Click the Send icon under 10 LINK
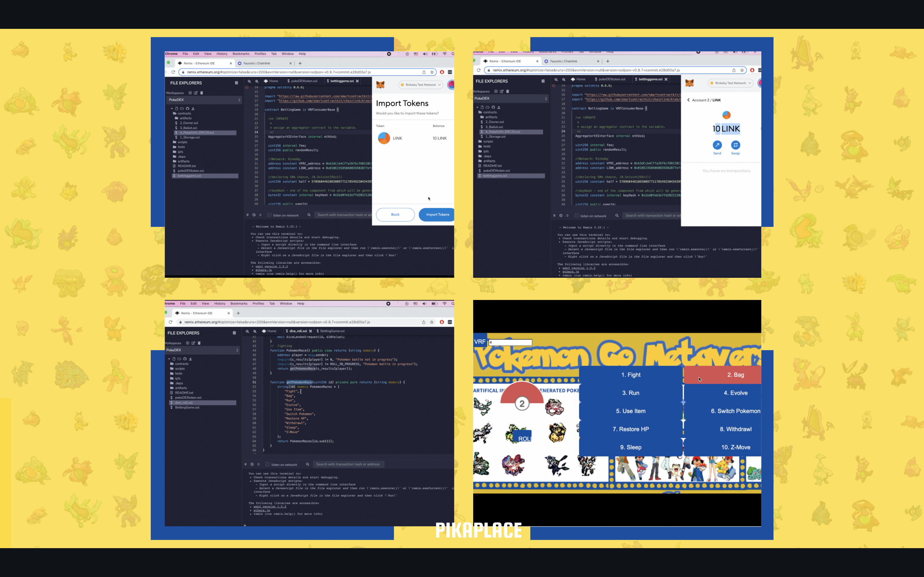This screenshot has width=924, height=577. (717, 145)
